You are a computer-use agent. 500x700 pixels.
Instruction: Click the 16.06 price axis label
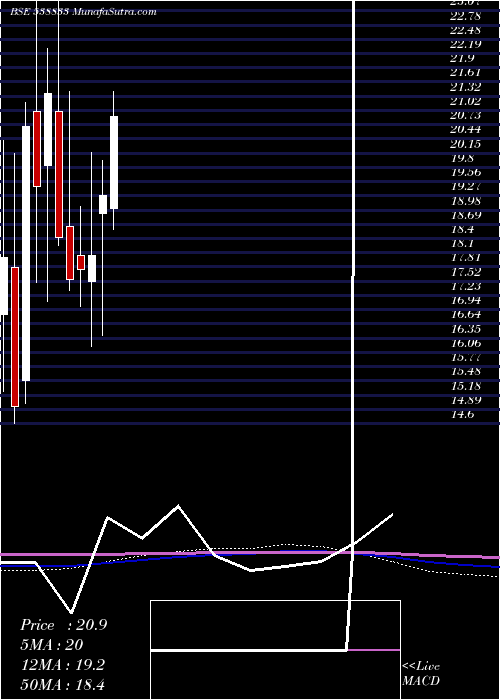pyautogui.click(x=466, y=343)
